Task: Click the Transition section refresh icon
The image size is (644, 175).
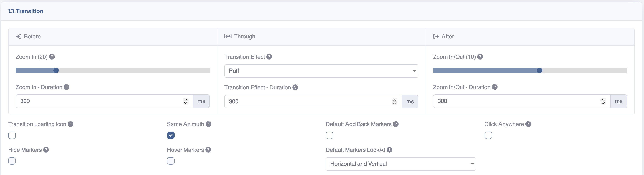Action: click(x=11, y=11)
